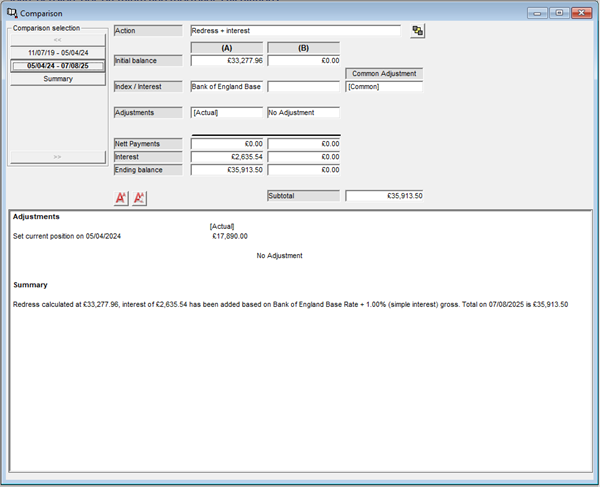Click the column (A) header button

pyautogui.click(x=227, y=48)
